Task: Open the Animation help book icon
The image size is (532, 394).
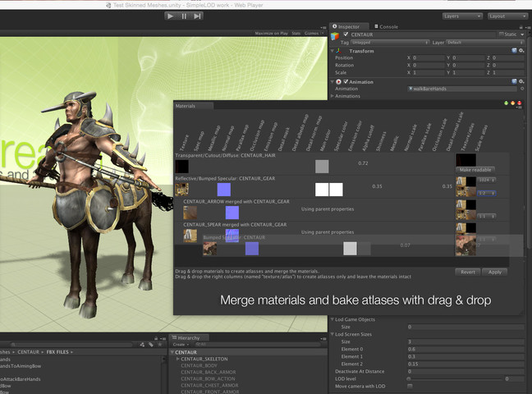Action: click(514, 81)
